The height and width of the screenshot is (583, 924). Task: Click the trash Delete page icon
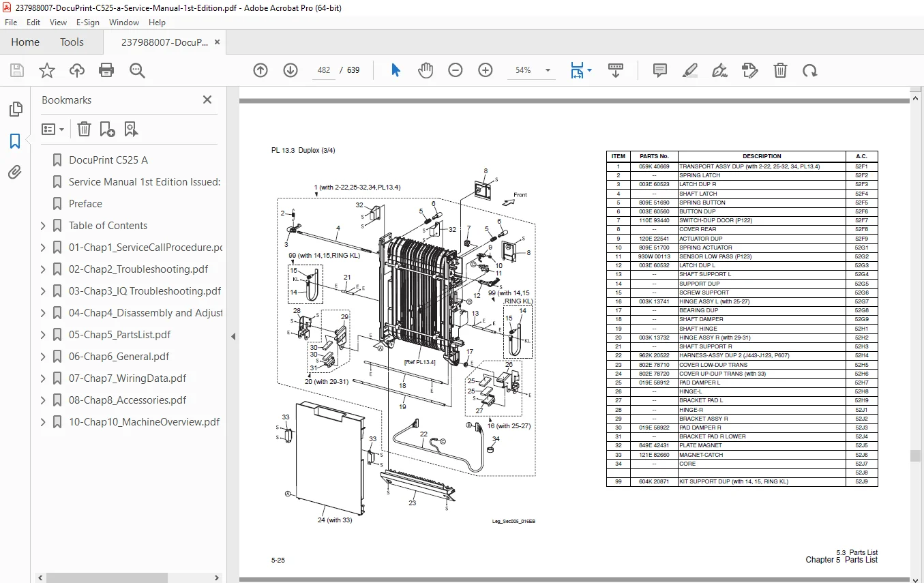click(780, 70)
